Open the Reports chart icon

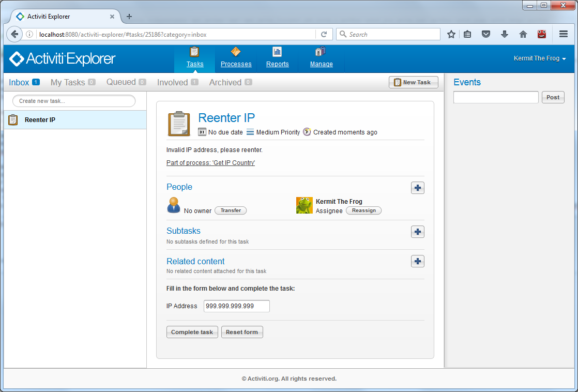tap(277, 52)
